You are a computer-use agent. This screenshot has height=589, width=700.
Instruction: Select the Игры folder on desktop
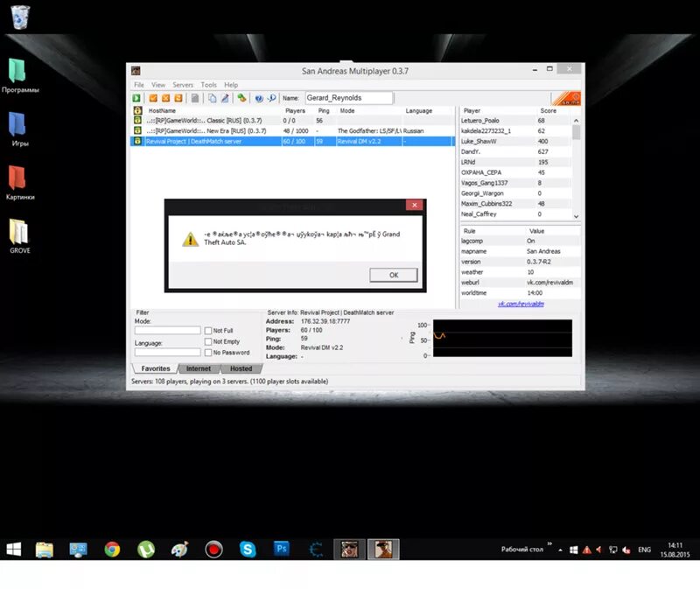coord(19,130)
